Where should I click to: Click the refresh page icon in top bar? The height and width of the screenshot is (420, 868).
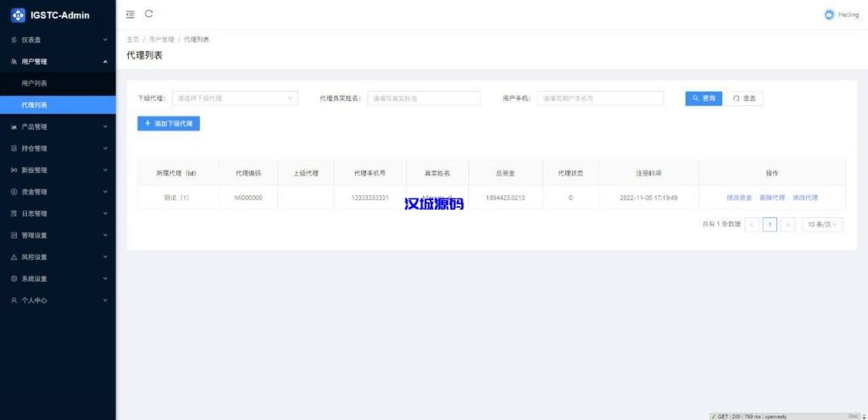[149, 14]
